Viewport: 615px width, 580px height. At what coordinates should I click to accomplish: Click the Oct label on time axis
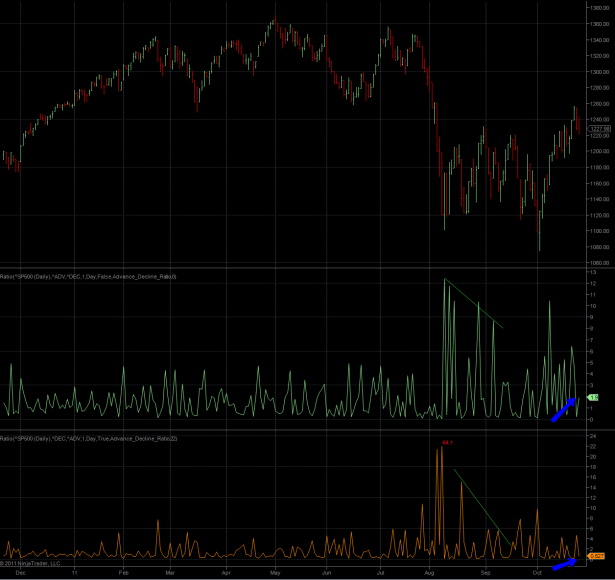(x=537, y=573)
